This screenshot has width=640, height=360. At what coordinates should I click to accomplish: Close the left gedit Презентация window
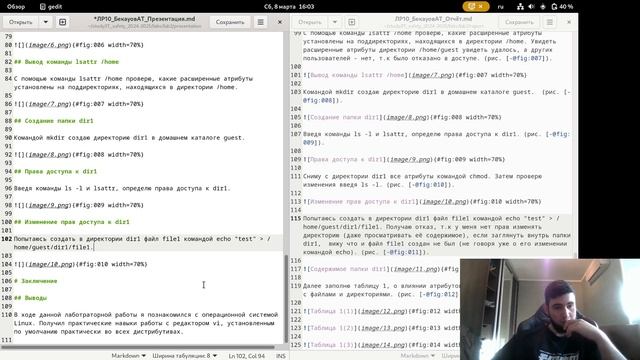(x=280, y=22)
